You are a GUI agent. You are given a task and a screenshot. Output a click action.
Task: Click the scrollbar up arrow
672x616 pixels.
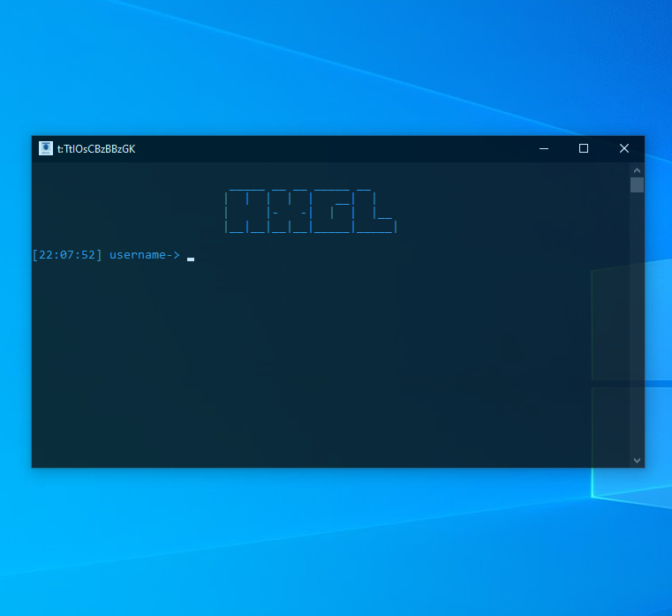pos(637,169)
